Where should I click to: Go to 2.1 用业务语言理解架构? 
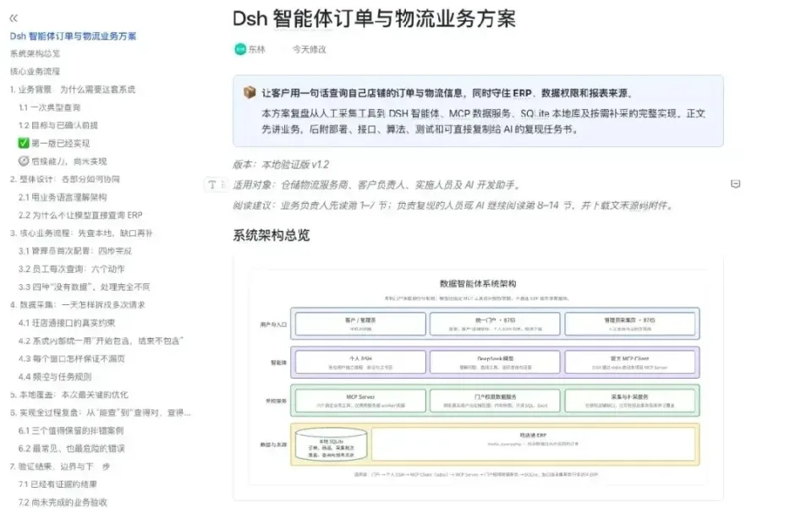click(x=63, y=197)
